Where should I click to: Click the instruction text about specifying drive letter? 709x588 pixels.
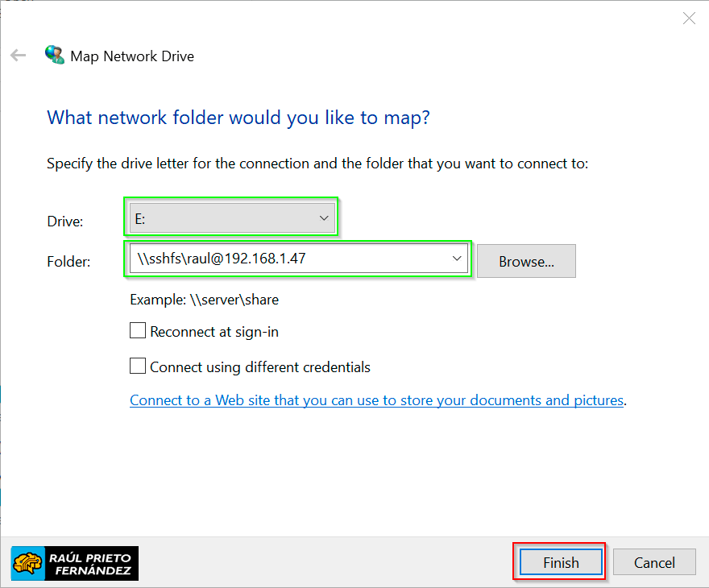[x=317, y=164]
